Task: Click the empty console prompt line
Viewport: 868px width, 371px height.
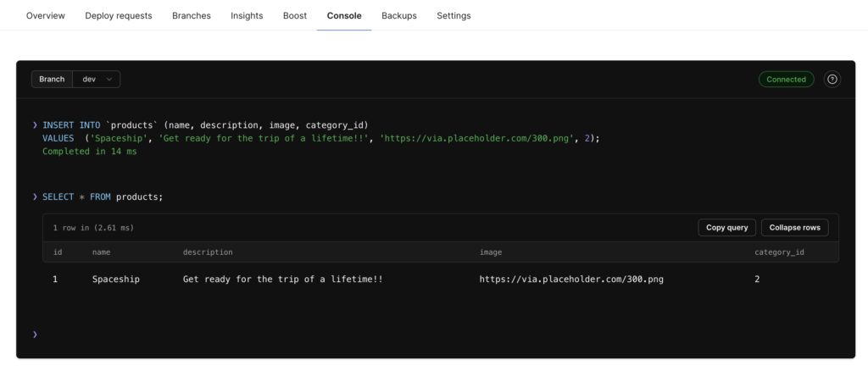Action: click(424, 335)
